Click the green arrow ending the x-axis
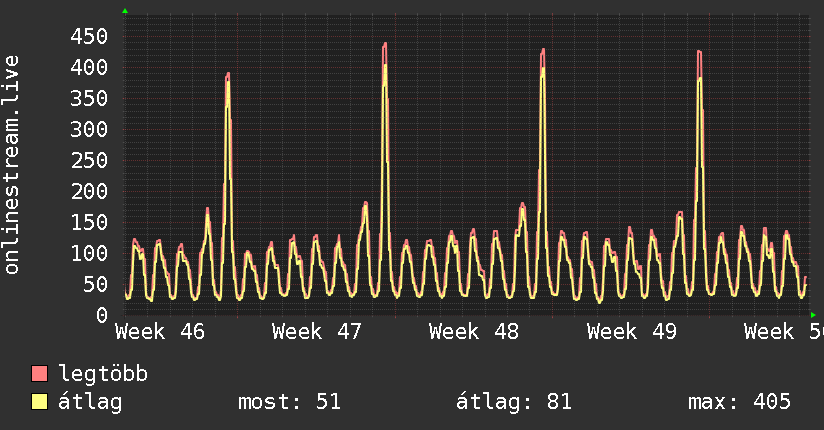824x430 pixels. pos(813,315)
